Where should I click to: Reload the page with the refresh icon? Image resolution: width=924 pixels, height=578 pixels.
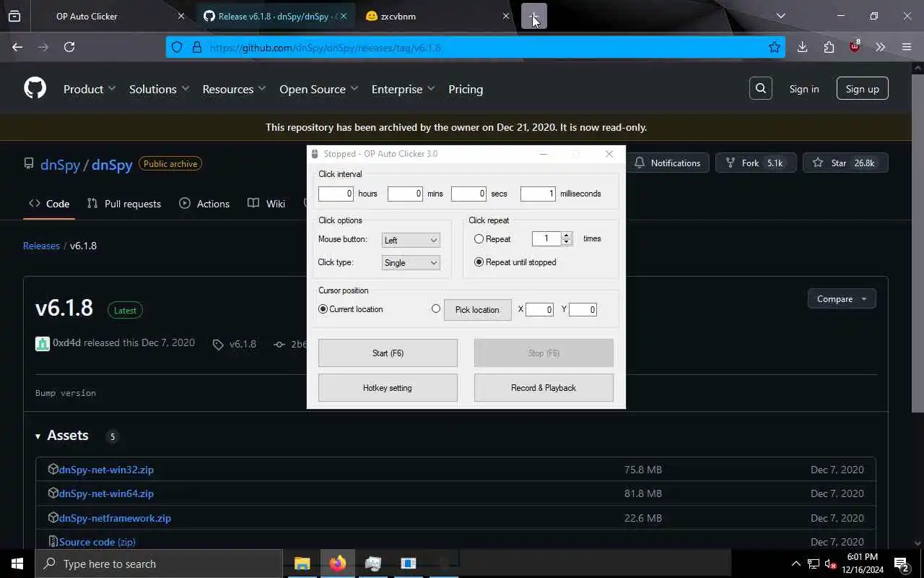coord(69,47)
